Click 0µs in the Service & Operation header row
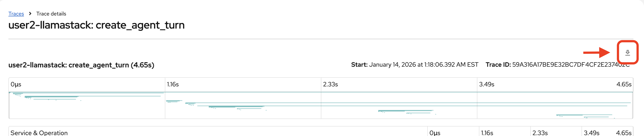This screenshot has width=644, height=136. pyautogui.click(x=435, y=133)
